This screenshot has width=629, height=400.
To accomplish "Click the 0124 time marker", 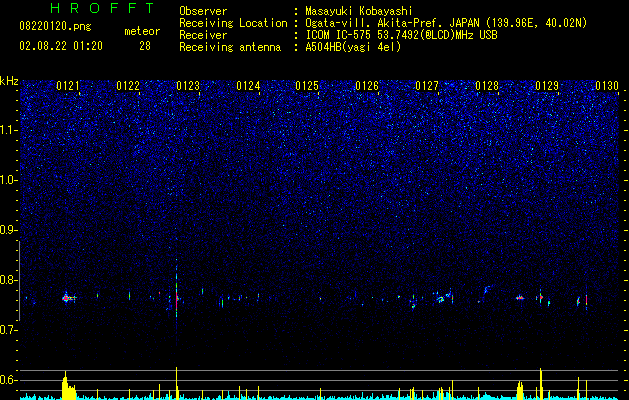I will tap(248, 86).
